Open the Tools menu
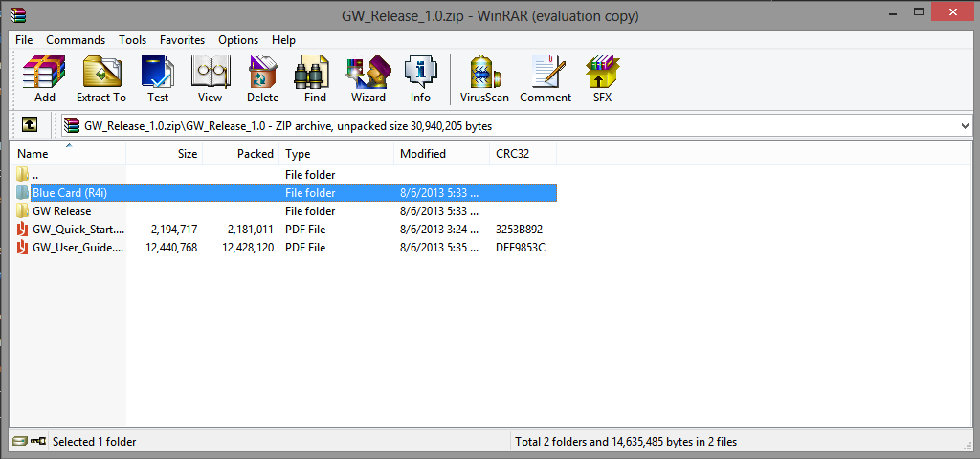 [132, 40]
